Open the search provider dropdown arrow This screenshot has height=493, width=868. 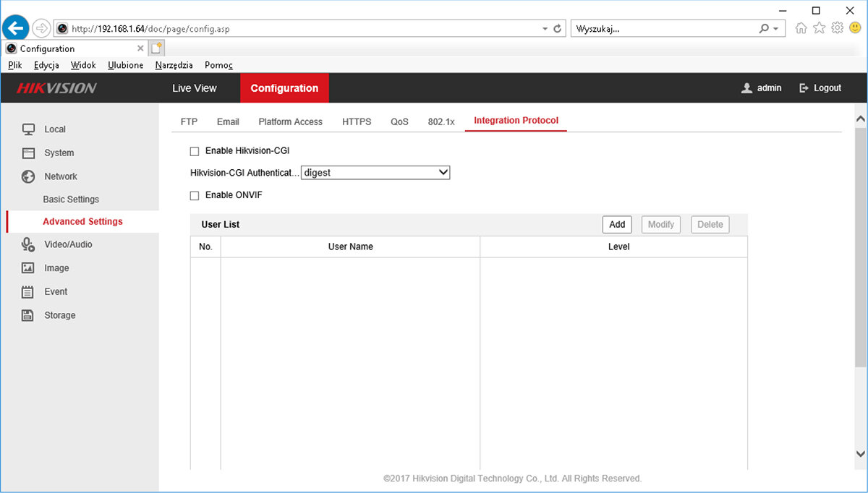tap(776, 29)
